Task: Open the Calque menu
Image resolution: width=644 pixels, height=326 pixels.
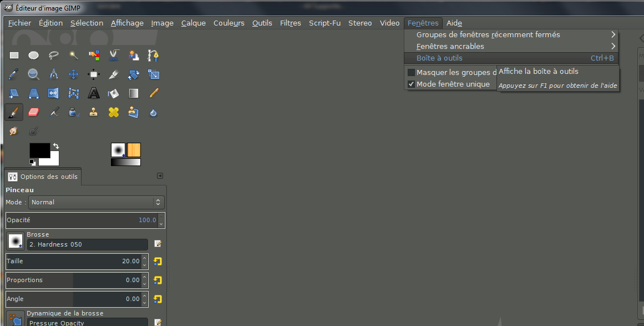Action: tap(194, 23)
